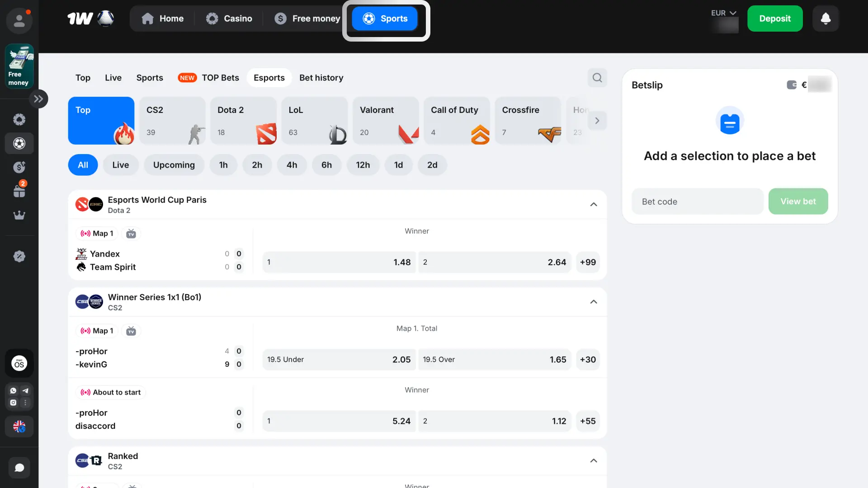Open the macOS app download icon
The width and height of the screenshot is (868, 488).
[19, 363]
